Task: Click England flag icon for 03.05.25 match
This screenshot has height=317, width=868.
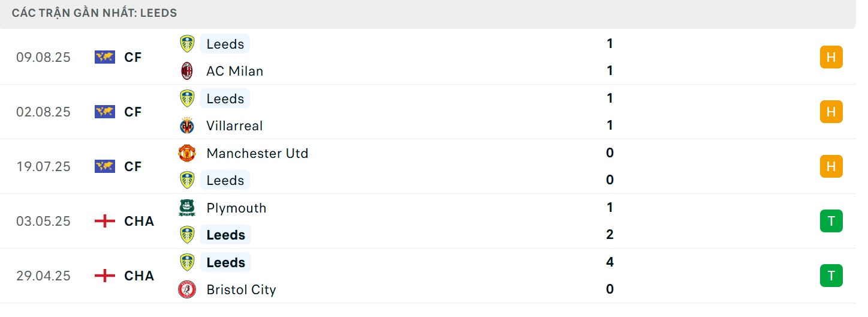Action: tap(105, 221)
